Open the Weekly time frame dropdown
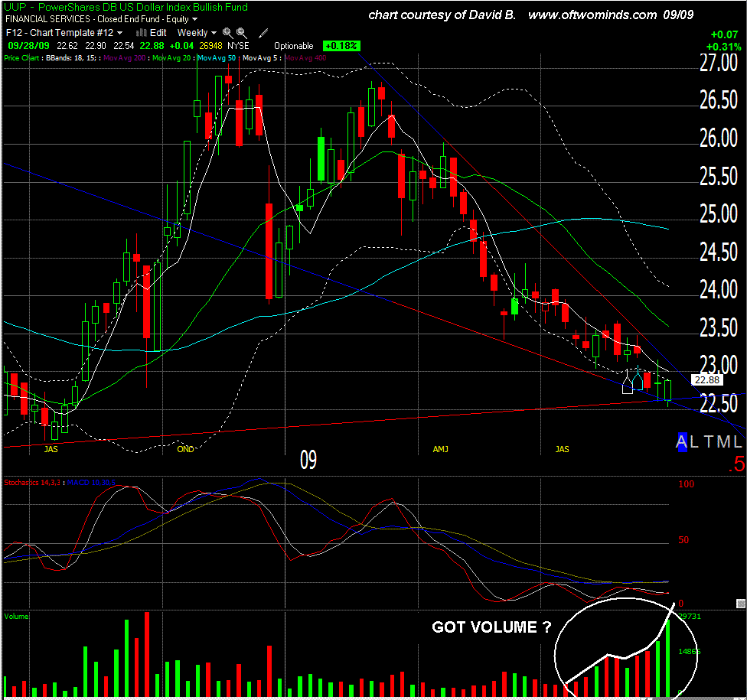 tap(197, 33)
